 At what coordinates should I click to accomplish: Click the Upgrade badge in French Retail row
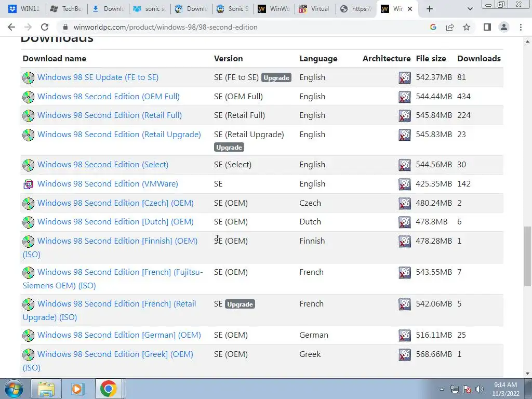tap(240, 304)
